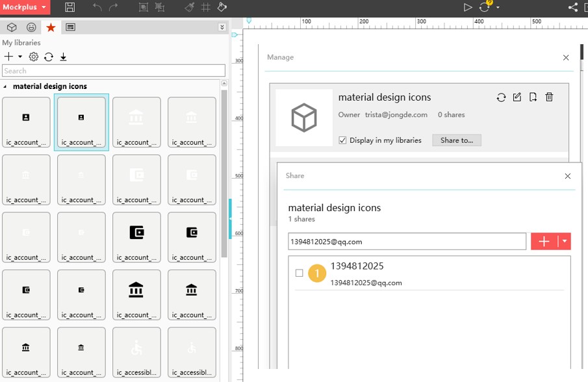Select the large black wallet icon thumbnail
Screen dimensions: 588x382
136,237
